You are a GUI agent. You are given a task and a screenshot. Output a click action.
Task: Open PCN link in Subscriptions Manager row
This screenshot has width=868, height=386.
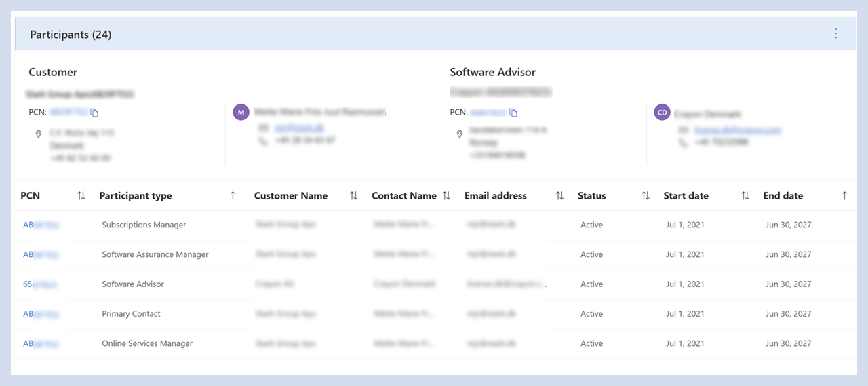pos(41,225)
